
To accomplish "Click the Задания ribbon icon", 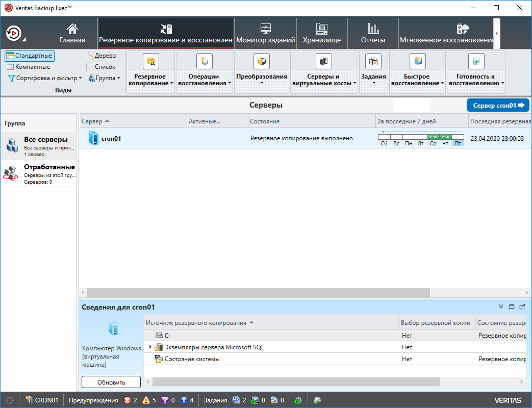I will tap(373, 61).
